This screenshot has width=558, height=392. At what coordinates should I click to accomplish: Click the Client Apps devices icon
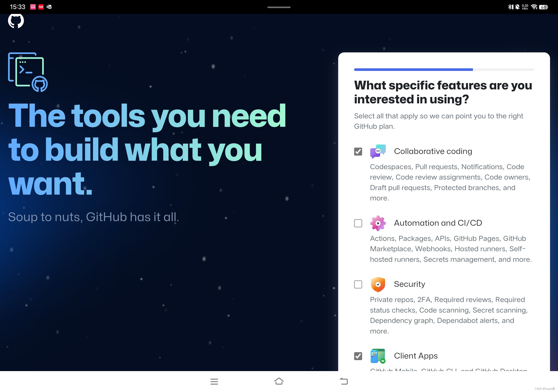tap(378, 356)
